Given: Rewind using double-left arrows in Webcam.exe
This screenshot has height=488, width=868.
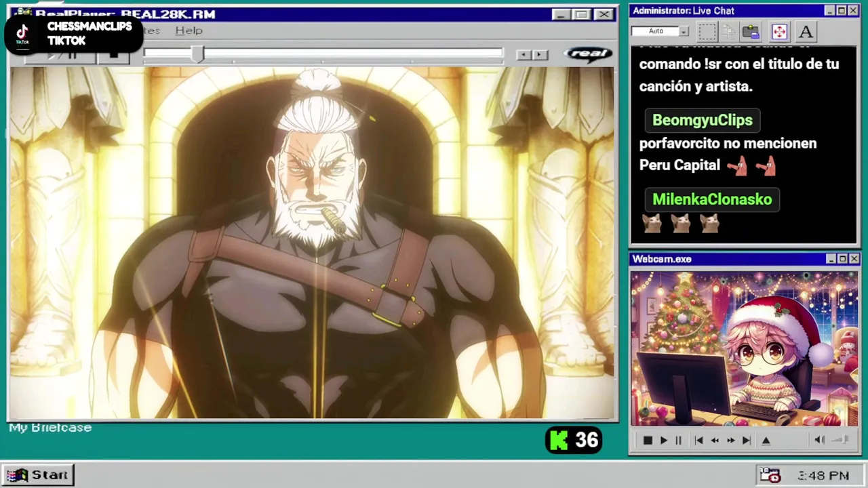Looking at the screenshot, I should tap(715, 441).
